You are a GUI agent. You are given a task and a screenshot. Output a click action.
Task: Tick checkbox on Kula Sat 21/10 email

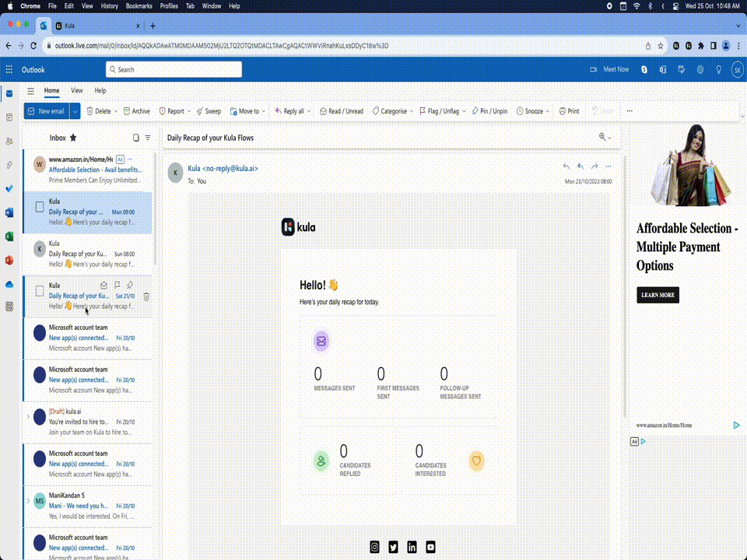point(40,290)
